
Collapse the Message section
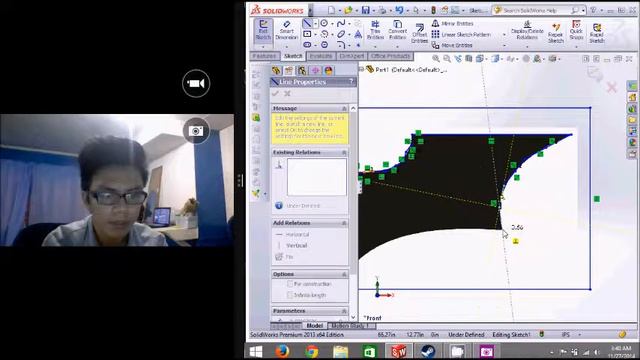[344, 108]
